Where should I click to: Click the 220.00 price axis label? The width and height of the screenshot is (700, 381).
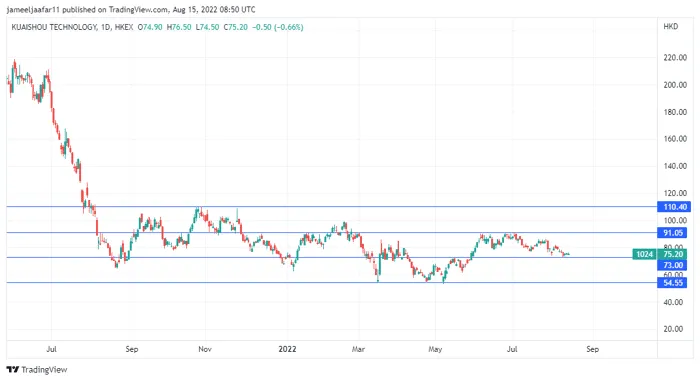pyautogui.click(x=675, y=58)
